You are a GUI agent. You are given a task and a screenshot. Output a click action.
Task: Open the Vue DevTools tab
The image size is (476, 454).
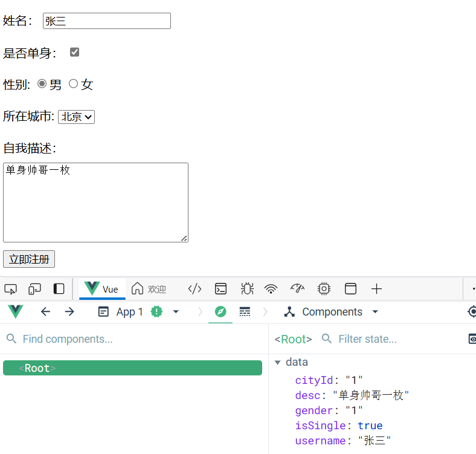pyautogui.click(x=102, y=289)
